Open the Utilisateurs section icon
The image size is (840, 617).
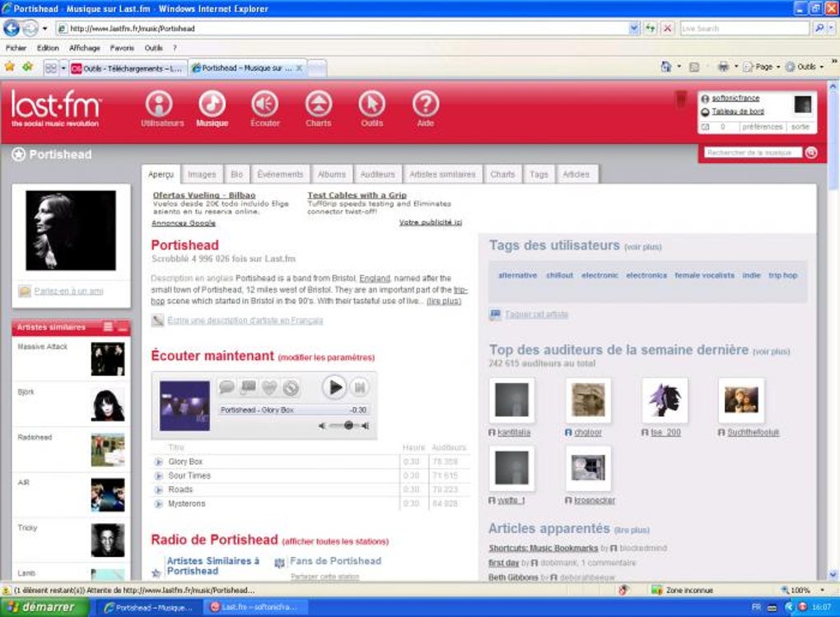[x=158, y=105]
